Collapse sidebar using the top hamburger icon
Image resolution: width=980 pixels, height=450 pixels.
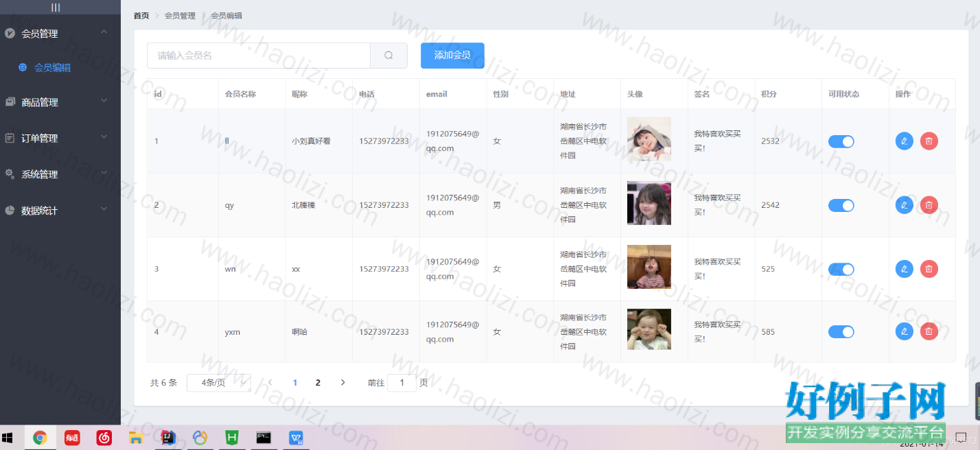coord(56,8)
